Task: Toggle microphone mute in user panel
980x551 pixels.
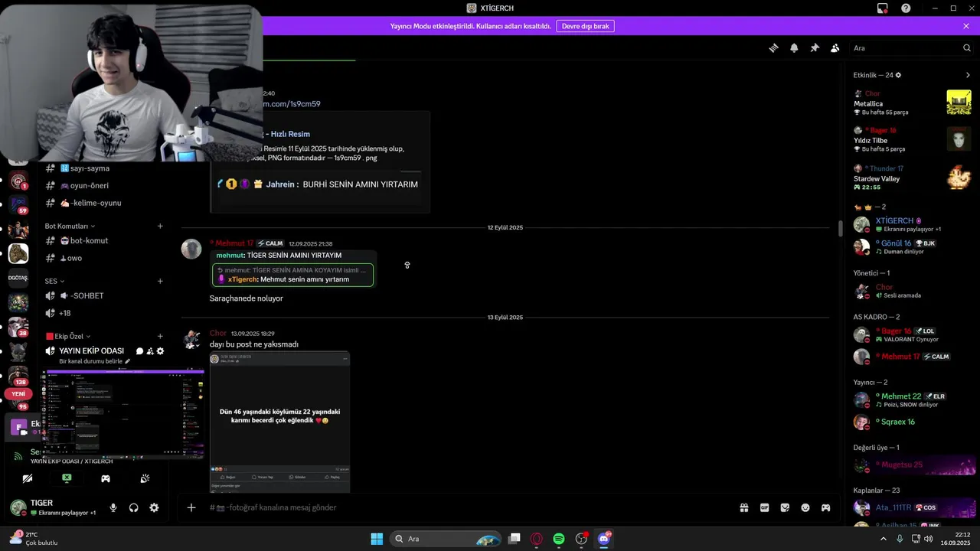Action: pos(113,507)
